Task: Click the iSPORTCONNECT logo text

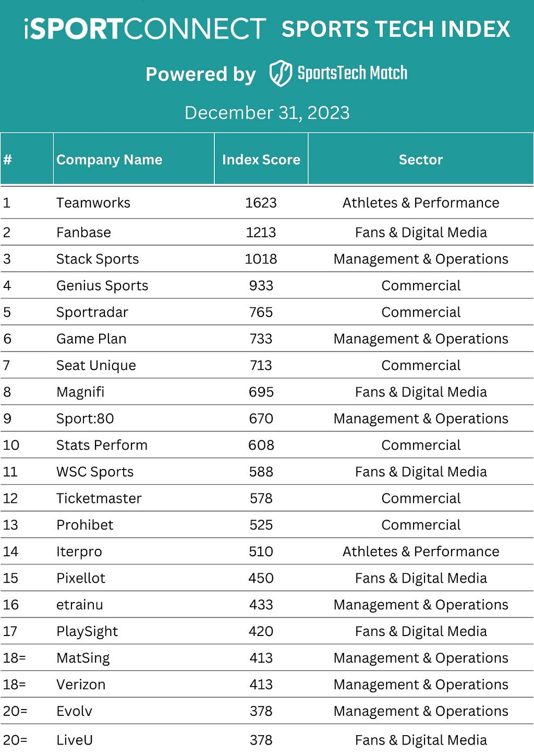Action: pyautogui.click(x=145, y=29)
